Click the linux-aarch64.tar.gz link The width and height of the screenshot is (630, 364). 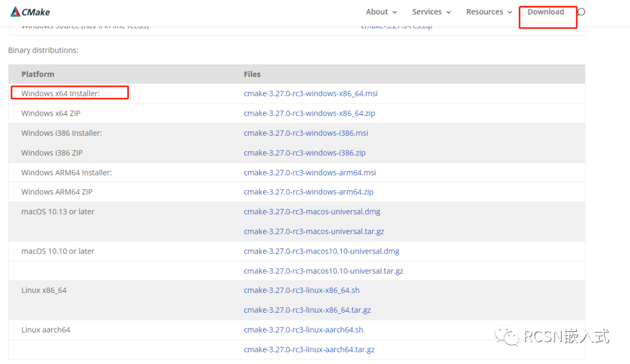309,350
